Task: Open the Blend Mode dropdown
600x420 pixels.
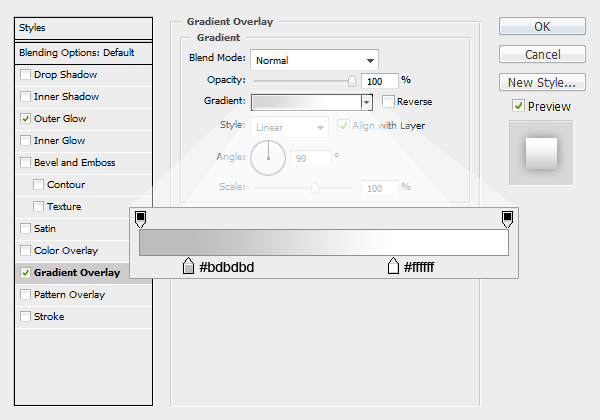Action: point(315,60)
